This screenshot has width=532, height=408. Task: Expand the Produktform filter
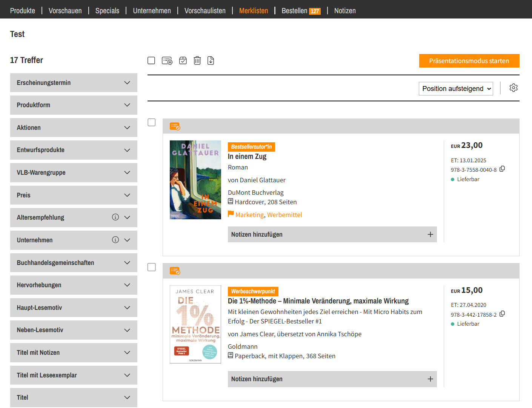click(74, 105)
